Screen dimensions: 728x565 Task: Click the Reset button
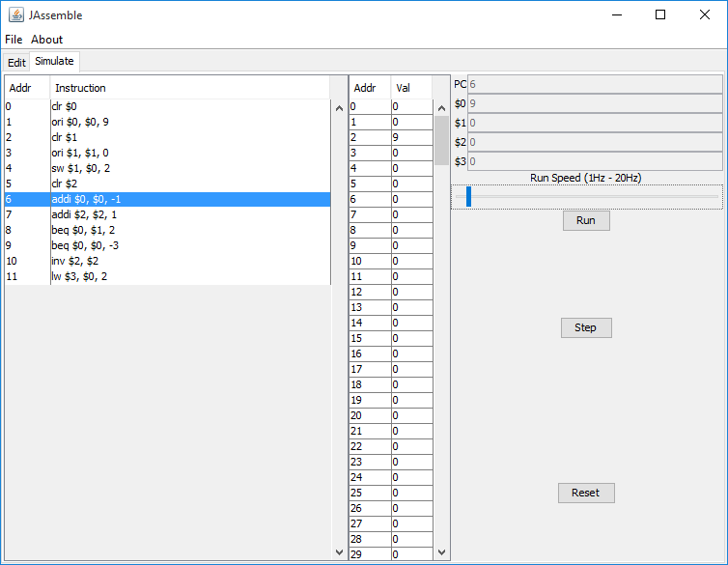click(586, 493)
